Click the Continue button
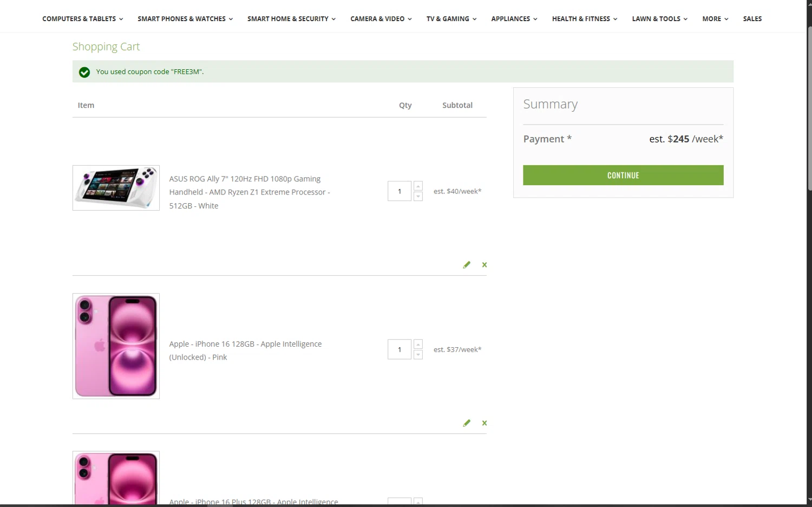This screenshot has height=507, width=812. pyautogui.click(x=623, y=175)
